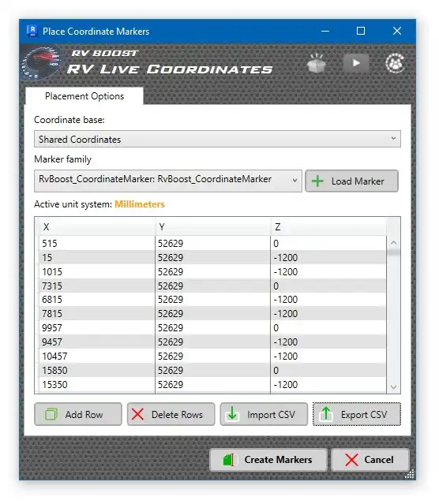Sort by the X column header
The height and width of the screenshot is (504, 439).
point(97,227)
